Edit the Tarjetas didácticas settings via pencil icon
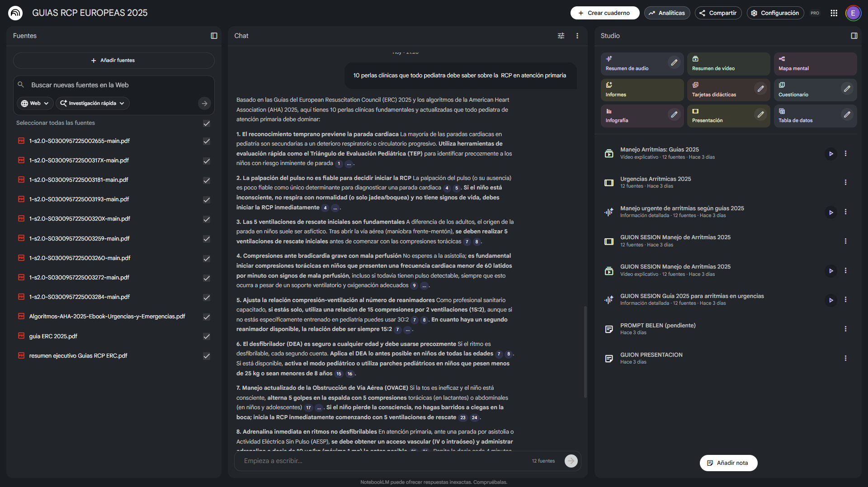Screen dimensions: 868x487 761,89
